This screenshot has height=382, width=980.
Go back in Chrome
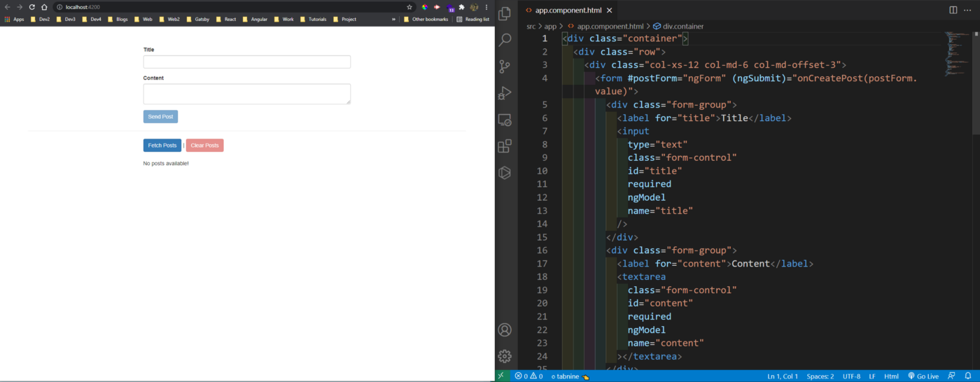(7, 7)
